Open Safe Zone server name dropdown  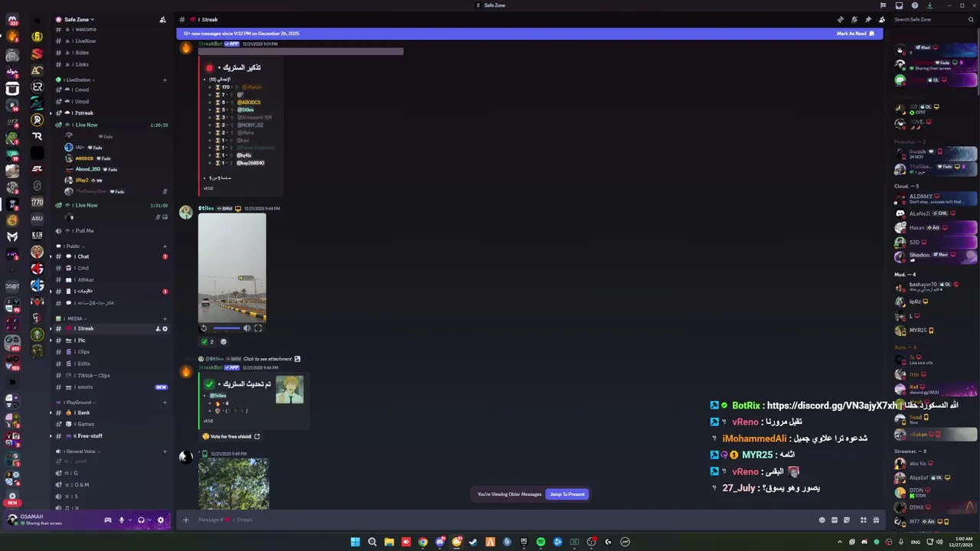(80, 19)
